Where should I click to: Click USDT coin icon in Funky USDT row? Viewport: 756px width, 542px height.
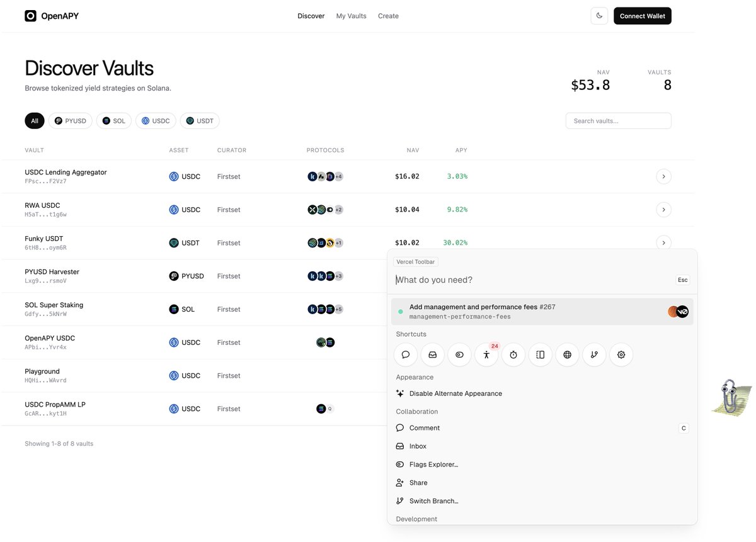174,243
